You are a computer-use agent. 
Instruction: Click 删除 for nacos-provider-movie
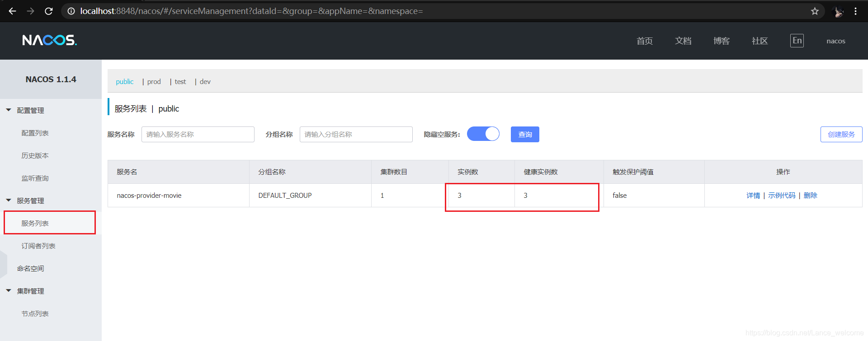810,195
